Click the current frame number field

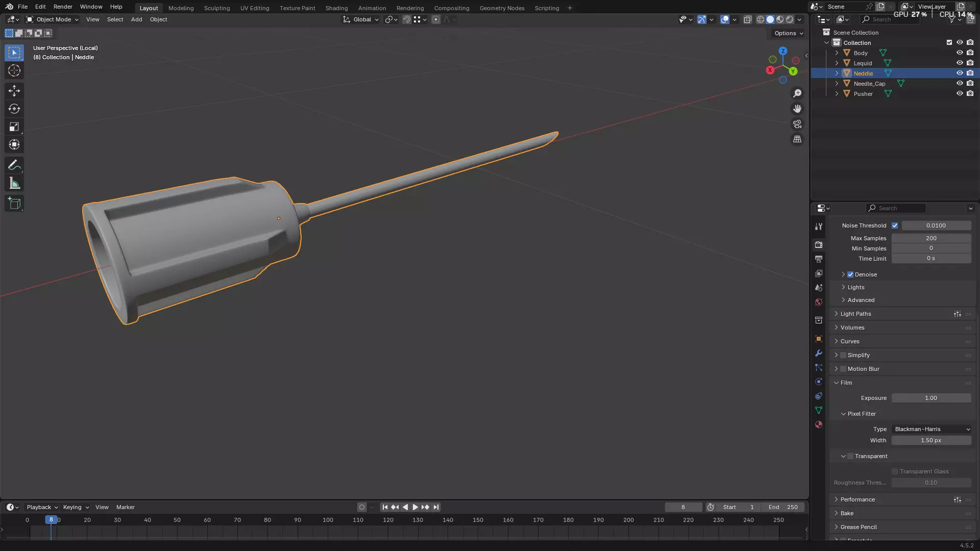(x=683, y=507)
